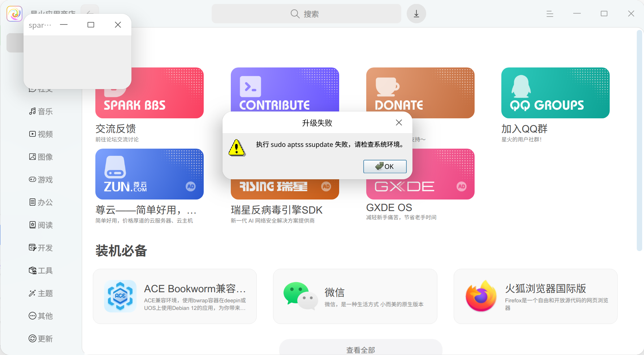This screenshot has width=644, height=355.
Task: Click 瑞星反病毒引擎SDK title
Action: click(277, 210)
